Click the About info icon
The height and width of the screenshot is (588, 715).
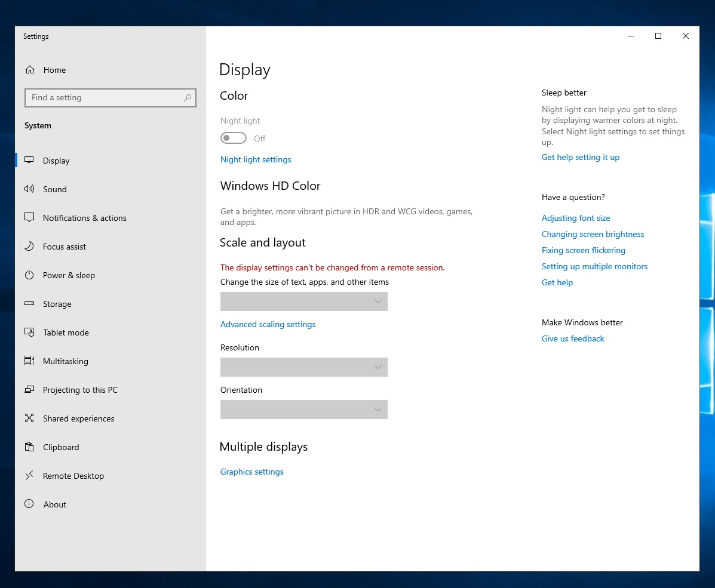29,504
